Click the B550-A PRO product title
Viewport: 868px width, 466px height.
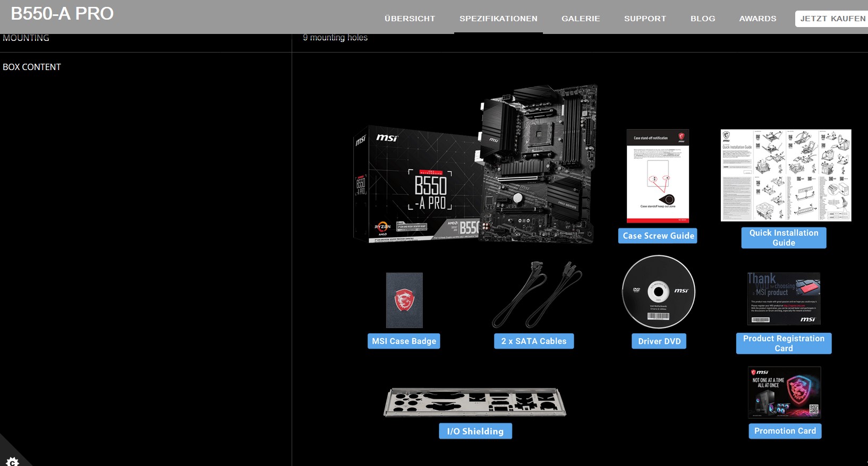coord(62,13)
